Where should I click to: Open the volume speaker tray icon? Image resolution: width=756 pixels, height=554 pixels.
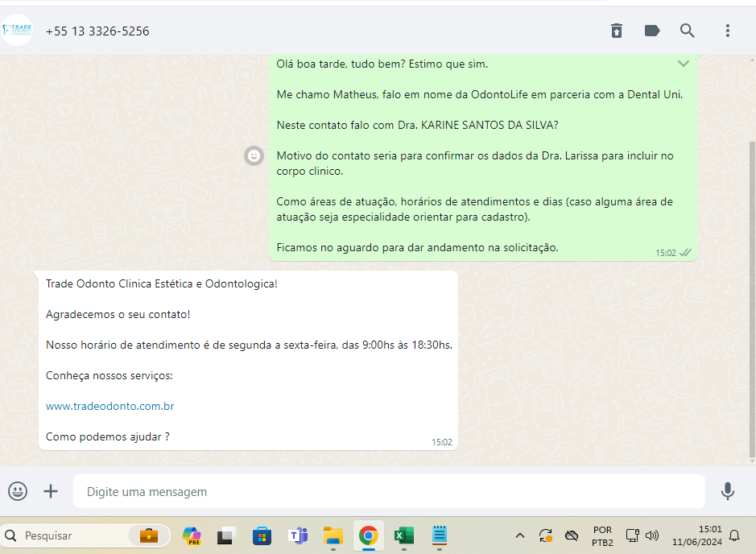click(652, 535)
